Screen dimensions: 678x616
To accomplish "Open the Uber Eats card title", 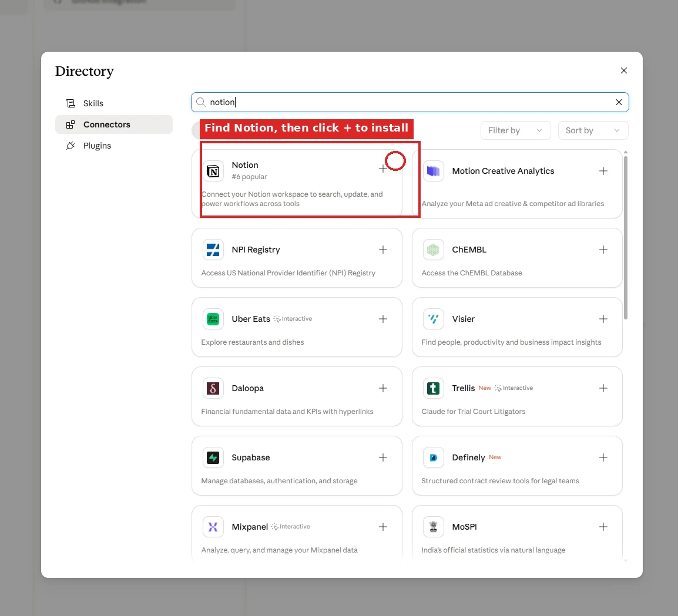I will [x=251, y=319].
